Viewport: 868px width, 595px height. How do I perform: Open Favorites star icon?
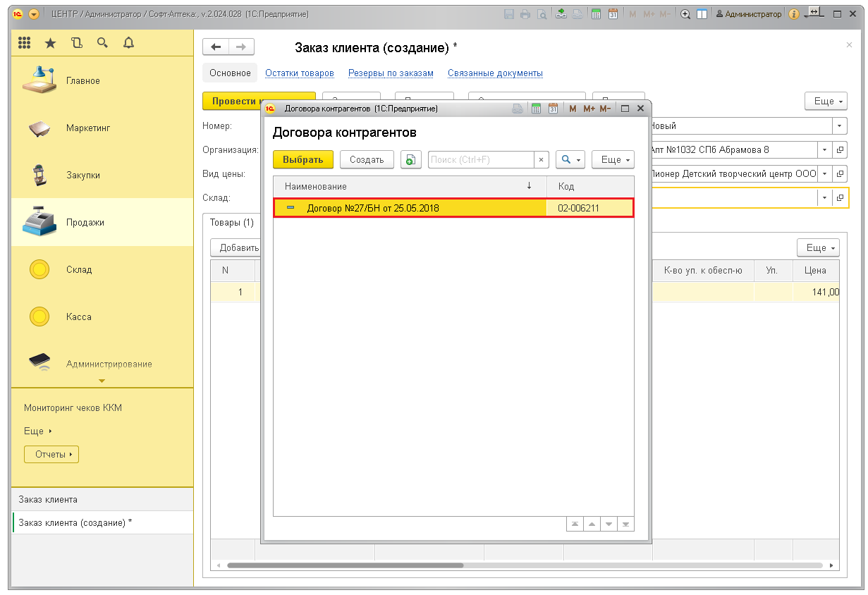[50, 44]
